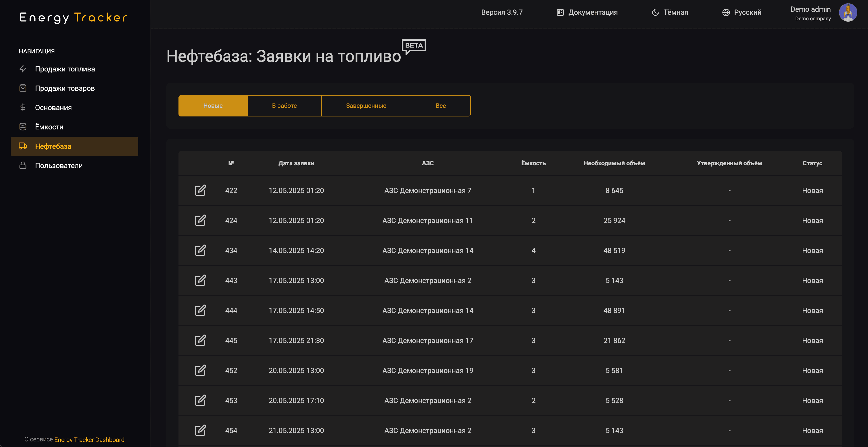The height and width of the screenshot is (447, 868).
Task: Open Ёмкости using the database icon
Action: 23,127
